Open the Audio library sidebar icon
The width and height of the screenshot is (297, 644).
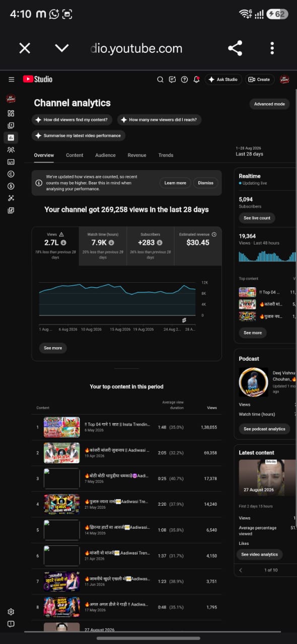[11, 210]
